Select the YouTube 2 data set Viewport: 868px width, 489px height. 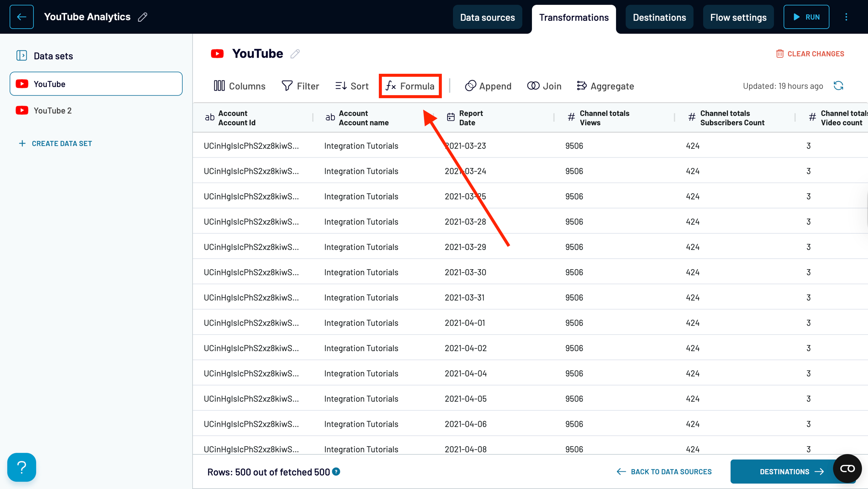click(x=53, y=110)
